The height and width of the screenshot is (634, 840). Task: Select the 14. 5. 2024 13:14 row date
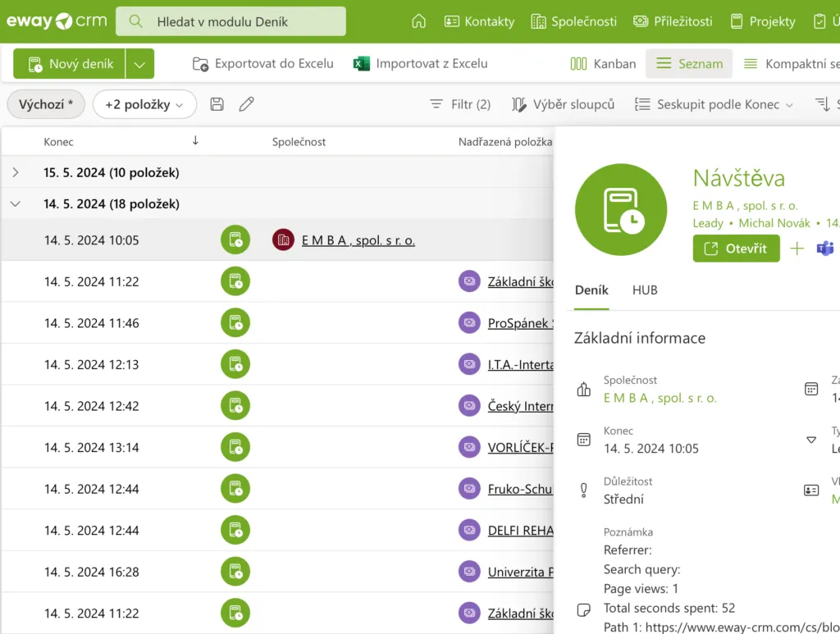point(92,448)
